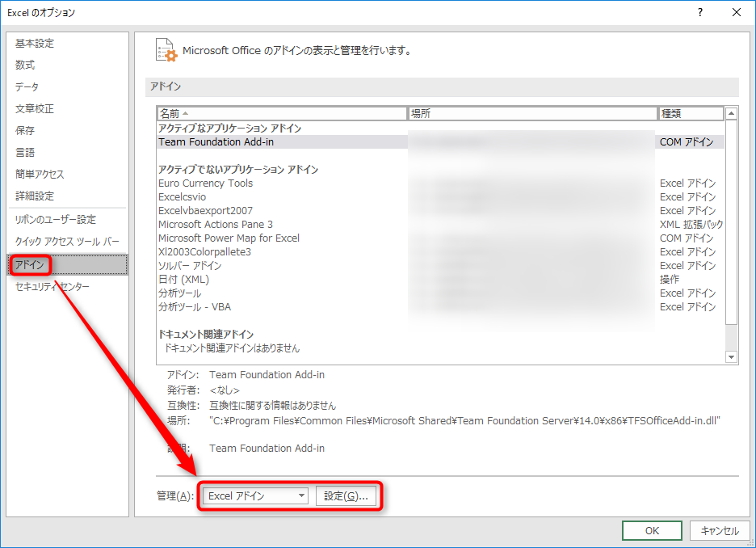Click the 設定(G)... button
This screenshot has width=756, height=548.
coord(346,496)
